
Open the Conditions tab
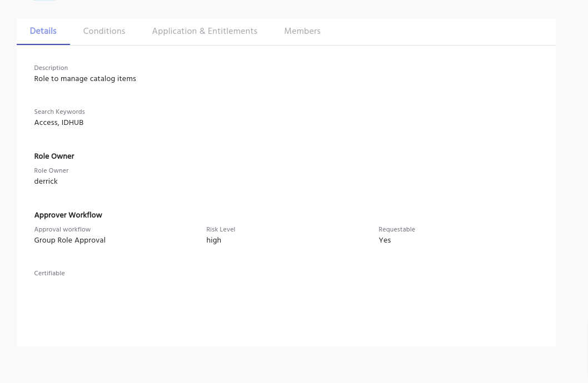click(104, 31)
